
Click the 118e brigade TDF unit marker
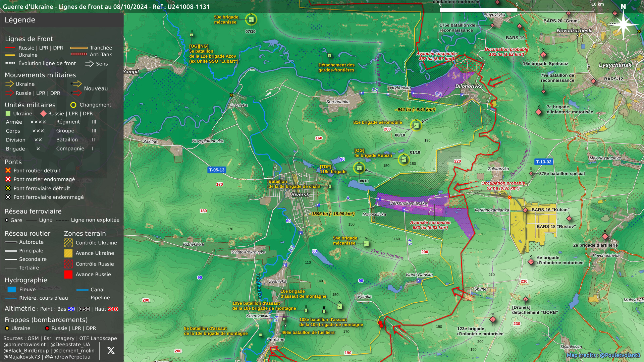[x=359, y=168]
